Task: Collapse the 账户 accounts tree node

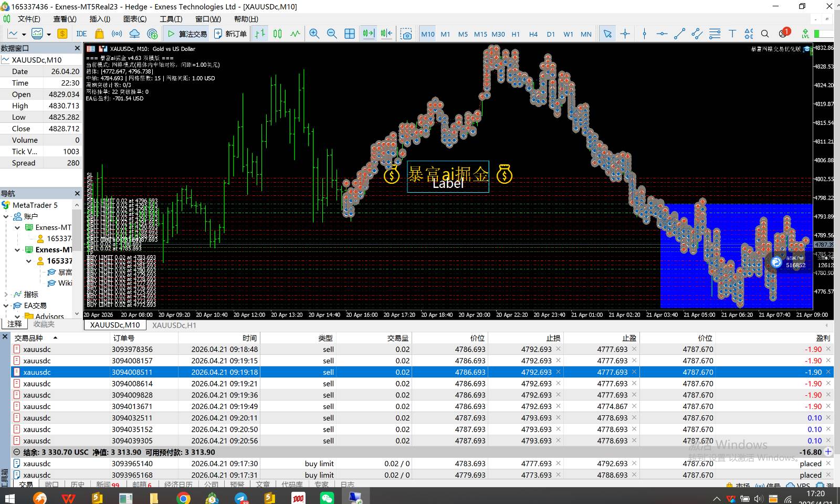Action: tap(6, 216)
